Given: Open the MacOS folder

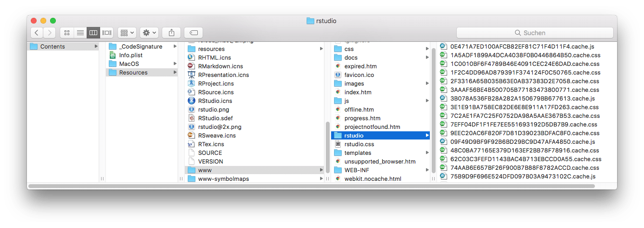Looking at the screenshot, I should click(142, 64).
